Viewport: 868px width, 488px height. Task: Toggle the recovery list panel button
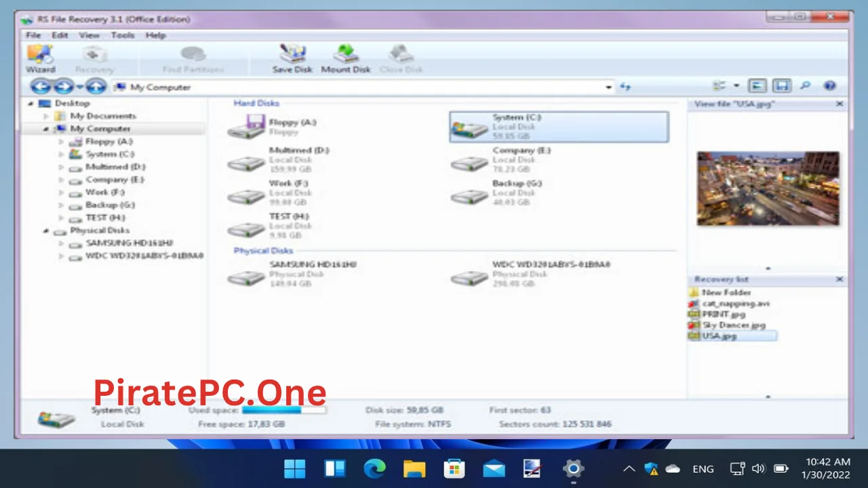click(782, 86)
